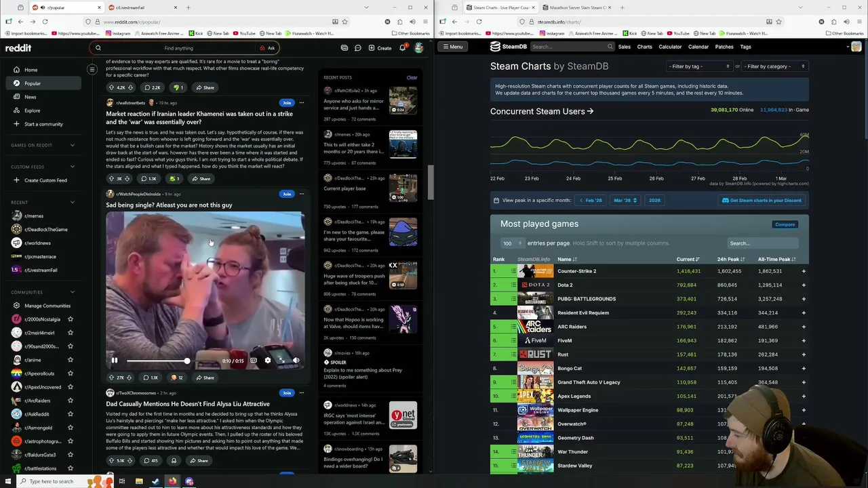This screenshot has height=488, width=868.
Task: Toggle closed captions on the Reddit video
Action: click(x=254, y=361)
